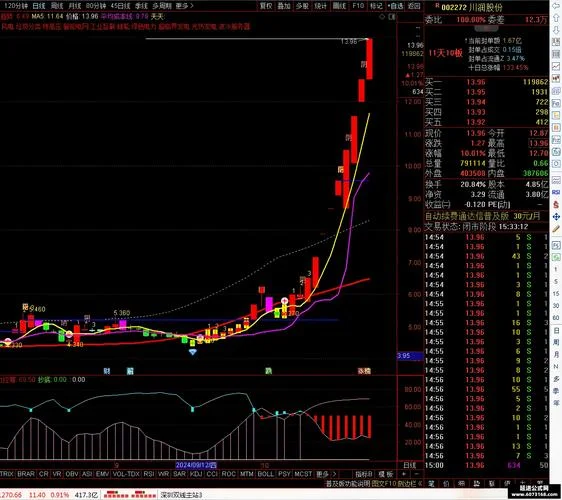
Task: Select the blue crosshair move icon
Action: (556, 217)
